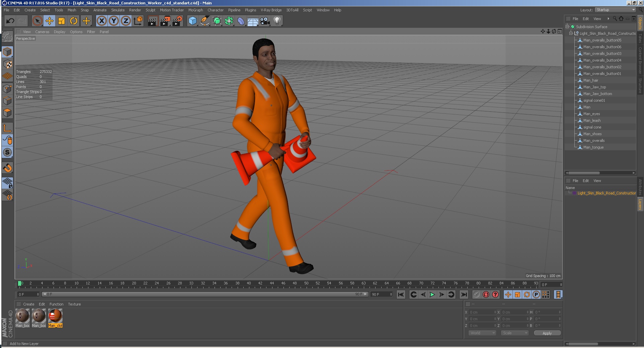This screenshot has width=644, height=348.
Task: Select the signal cone01 object
Action: tap(594, 100)
